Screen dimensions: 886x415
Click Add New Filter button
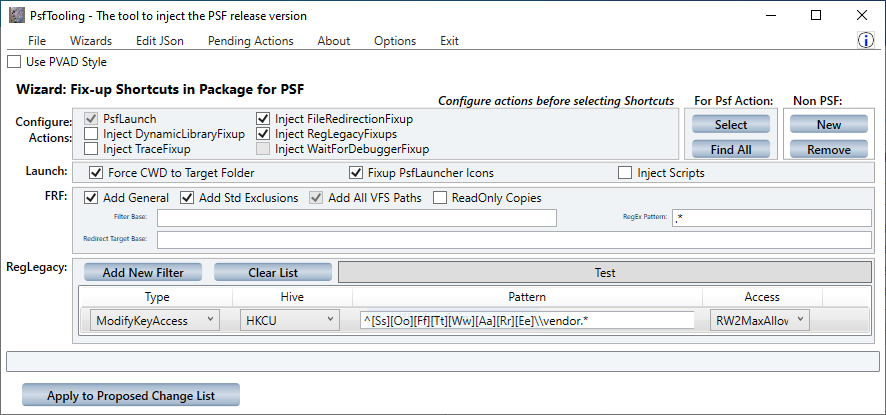[x=143, y=273]
